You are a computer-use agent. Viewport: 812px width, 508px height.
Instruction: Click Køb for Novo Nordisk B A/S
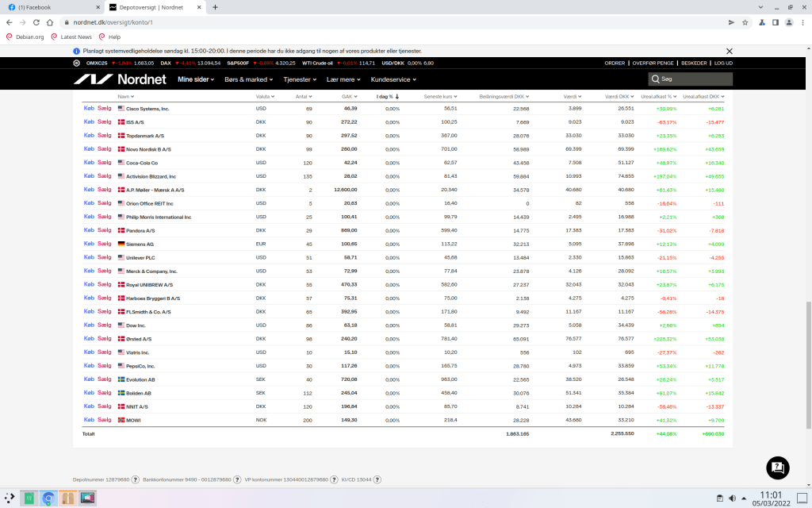point(89,148)
